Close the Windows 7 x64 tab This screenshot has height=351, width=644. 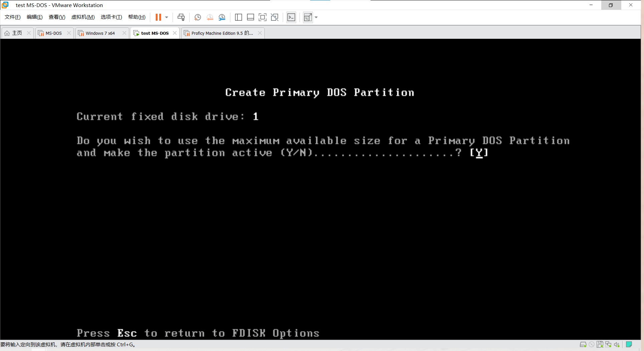click(x=124, y=33)
